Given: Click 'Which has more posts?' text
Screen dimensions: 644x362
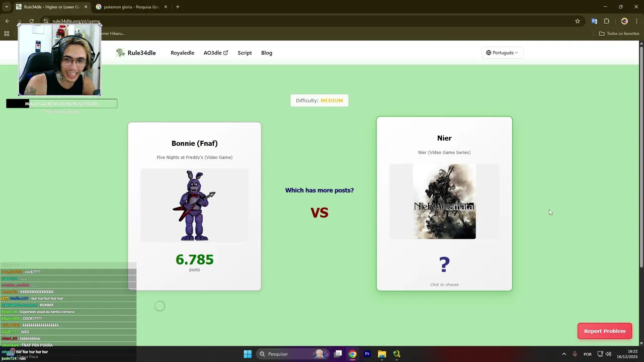Looking at the screenshot, I should click(319, 190).
